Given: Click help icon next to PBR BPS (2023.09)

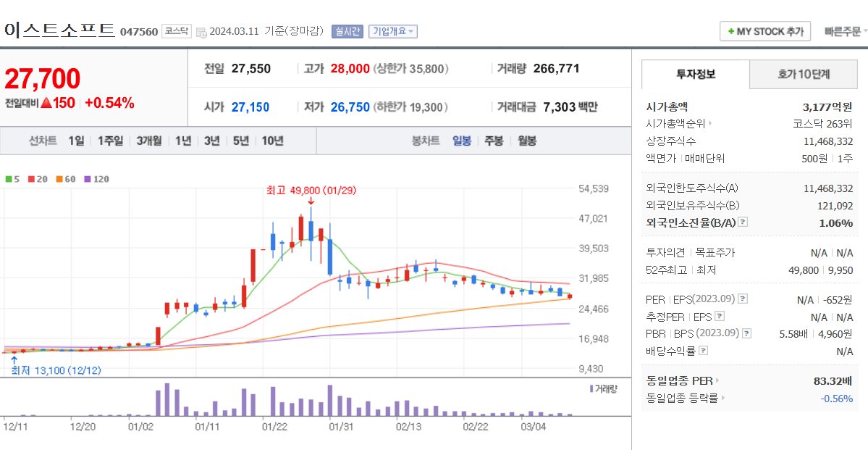Looking at the screenshot, I should pyautogui.click(x=747, y=333).
